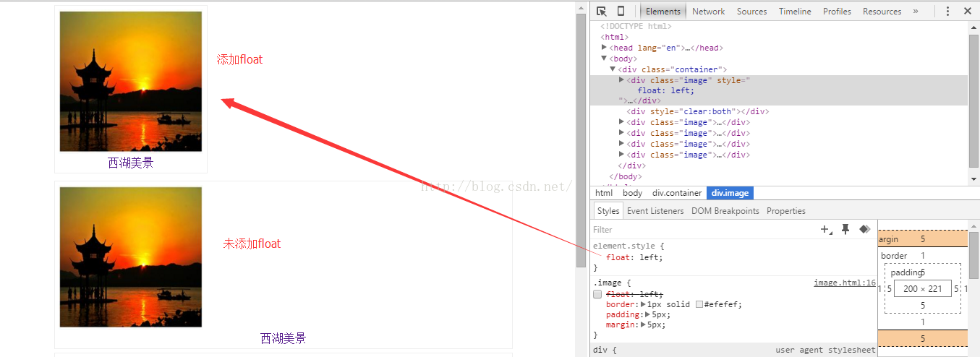980x357 pixels.
Task: Click the Elements tree scroll-down arrow
Action: tap(973, 178)
